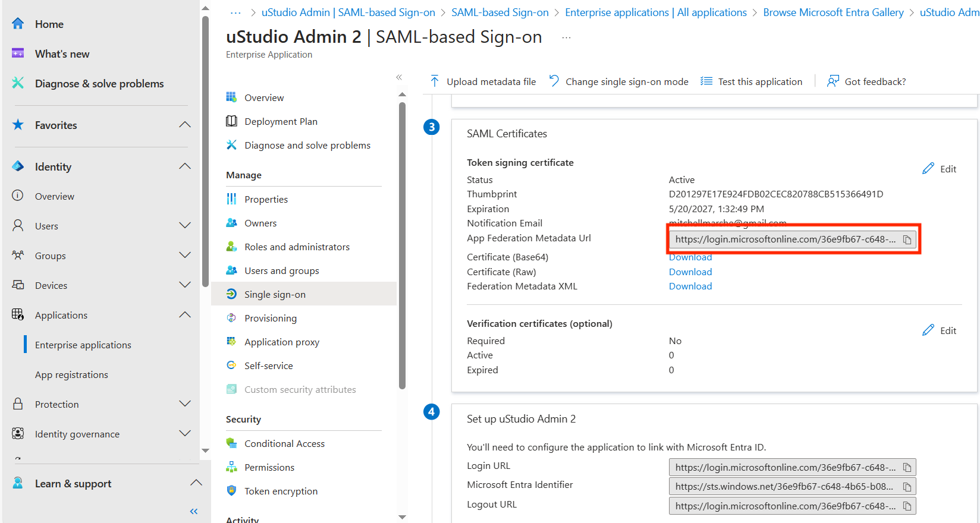This screenshot has height=523, width=980.
Task: Open the Provisioning menu item
Action: (270, 319)
